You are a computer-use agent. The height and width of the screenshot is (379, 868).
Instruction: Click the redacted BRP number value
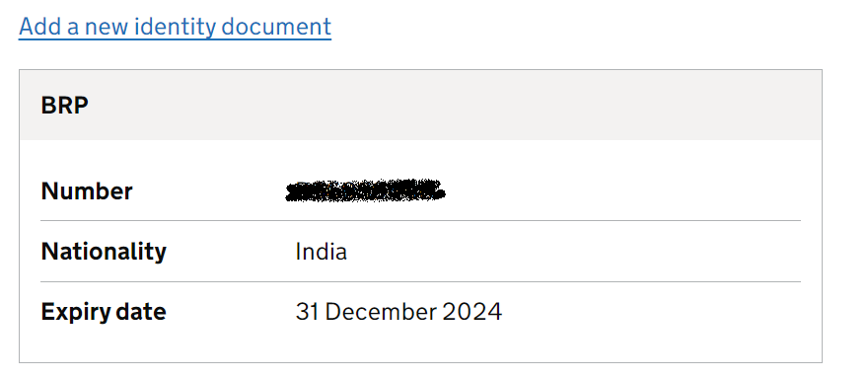pos(365,190)
